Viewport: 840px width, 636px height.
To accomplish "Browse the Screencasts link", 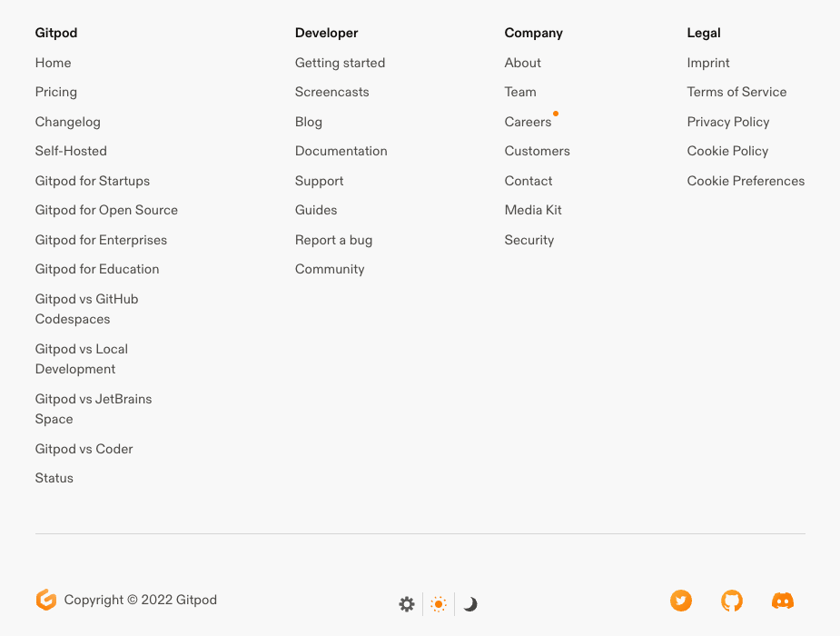I will coord(332,92).
